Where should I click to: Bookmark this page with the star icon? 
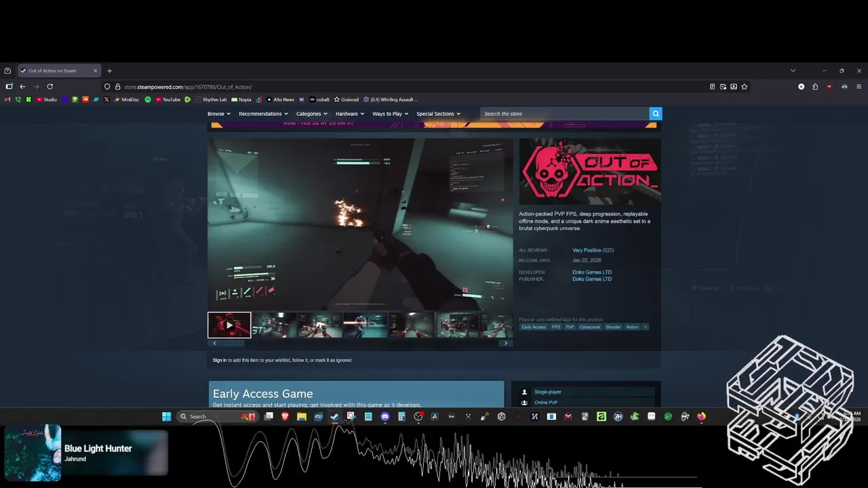tap(745, 87)
